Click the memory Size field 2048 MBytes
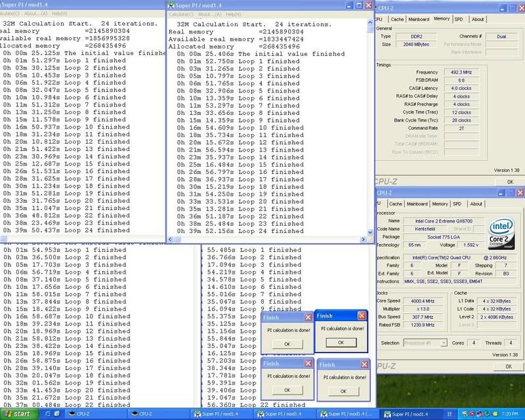The height and width of the screenshot is (420, 525). coord(416,44)
